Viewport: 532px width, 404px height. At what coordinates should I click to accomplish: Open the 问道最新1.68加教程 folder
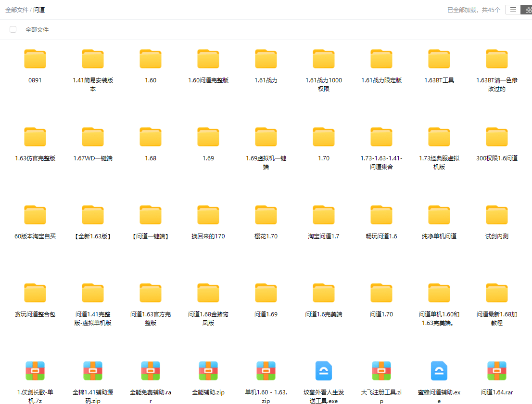pyautogui.click(x=497, y=293)
